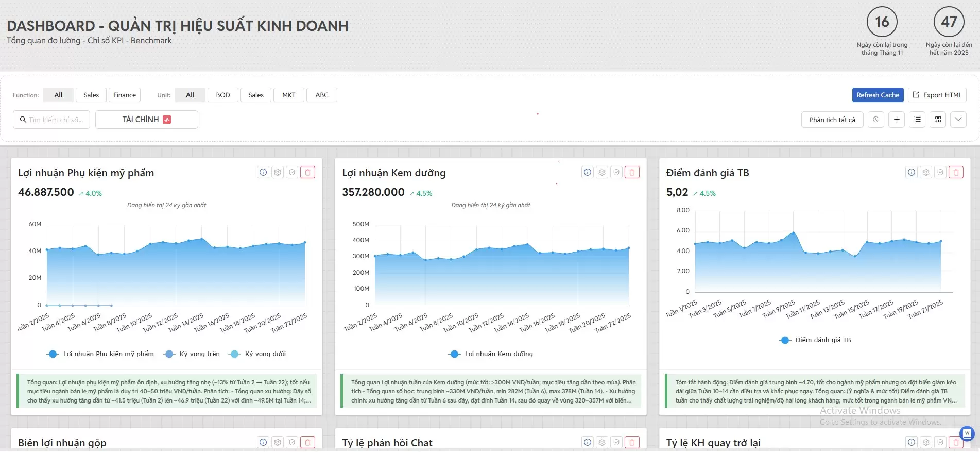Toggle Kỳ vọng dưới series in legend
Viewport: 980px width, 452px height.
259,354
